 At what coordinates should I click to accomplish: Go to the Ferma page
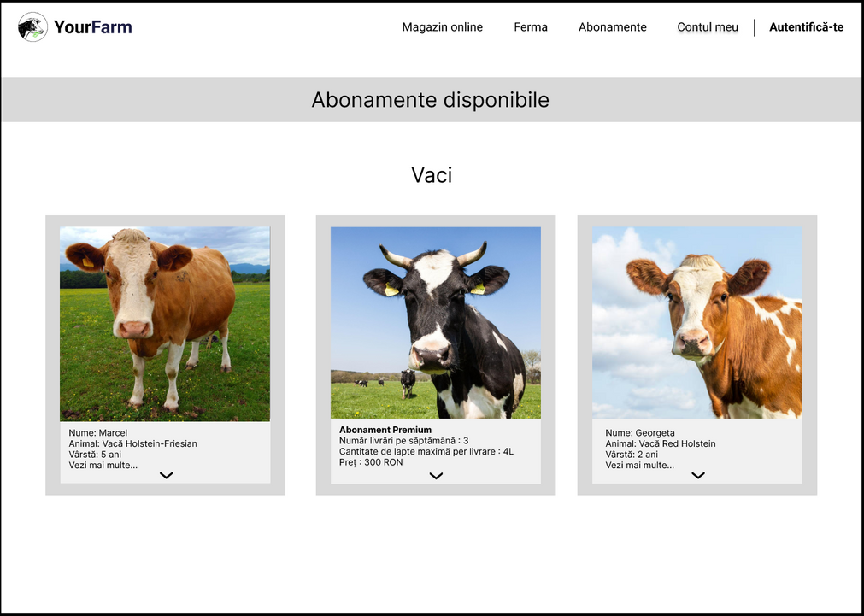[531, 27]
